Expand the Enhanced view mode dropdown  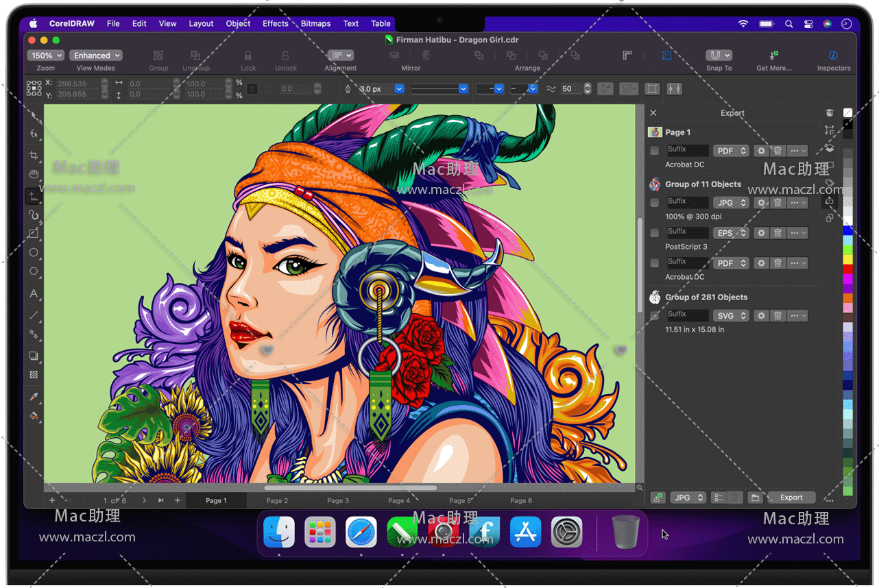(96, 56)
